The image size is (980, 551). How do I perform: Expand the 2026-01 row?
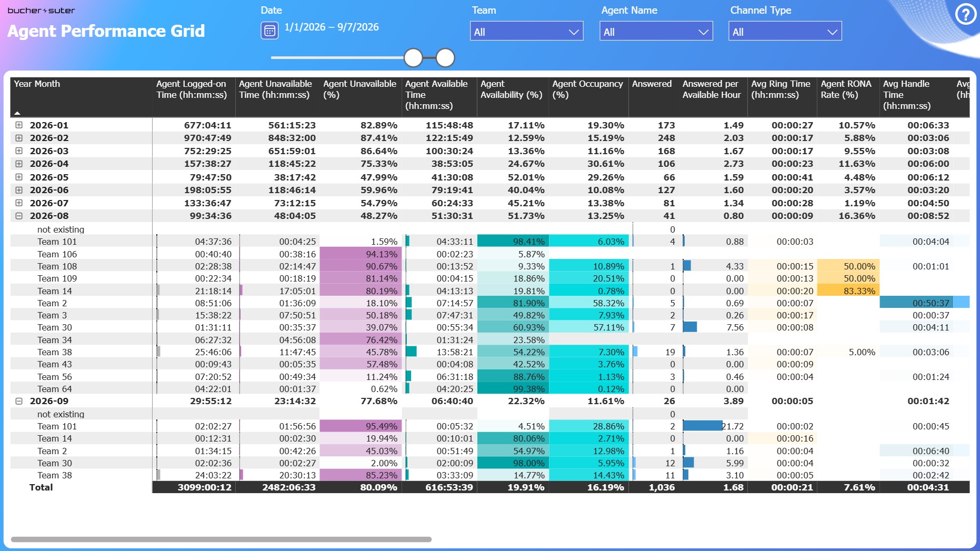(19, 125)
